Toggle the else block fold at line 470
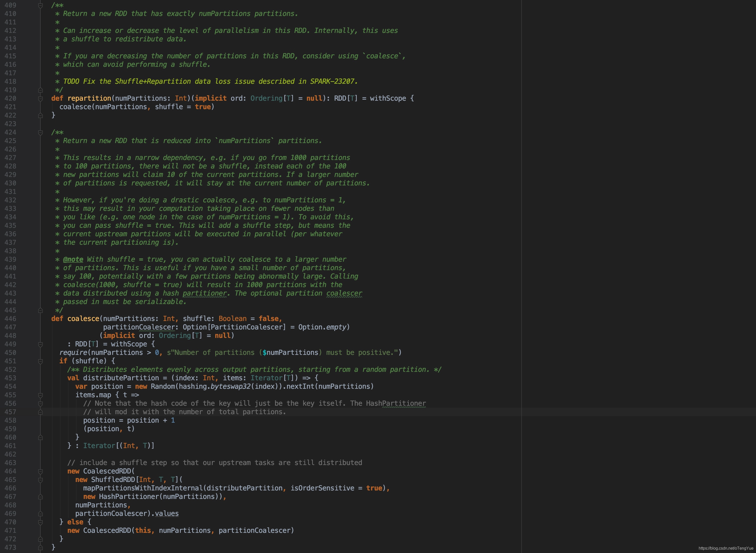 pyautogui.click(x=40, y=523)
